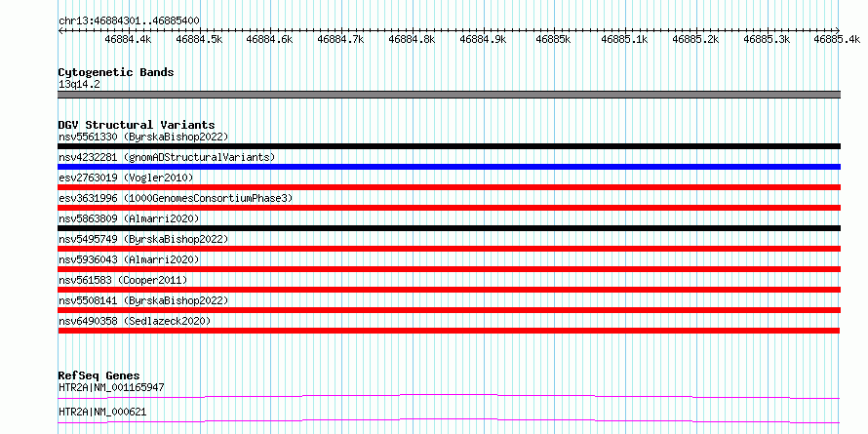Click the 13q14.2 band label
This screenshot has height=434, width=868.
pyautogui.click(x=79, y=85)
